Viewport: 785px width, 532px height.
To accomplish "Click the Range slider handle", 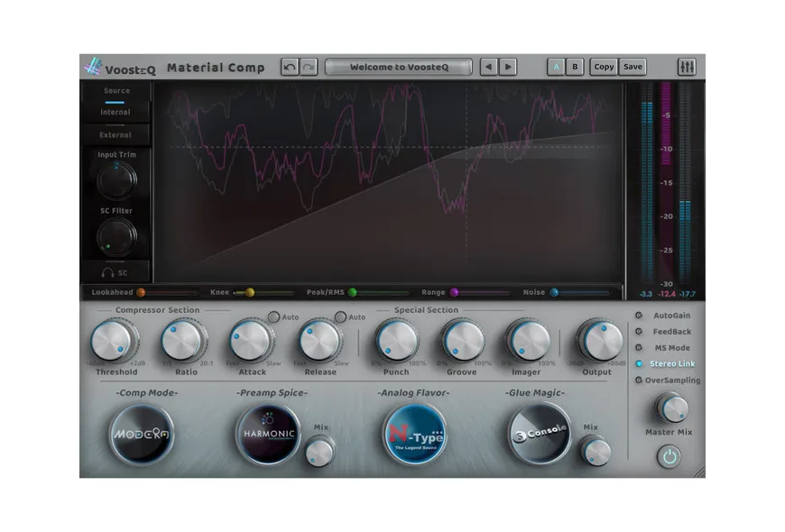I will pyautogui.click(x=454, y=292).
